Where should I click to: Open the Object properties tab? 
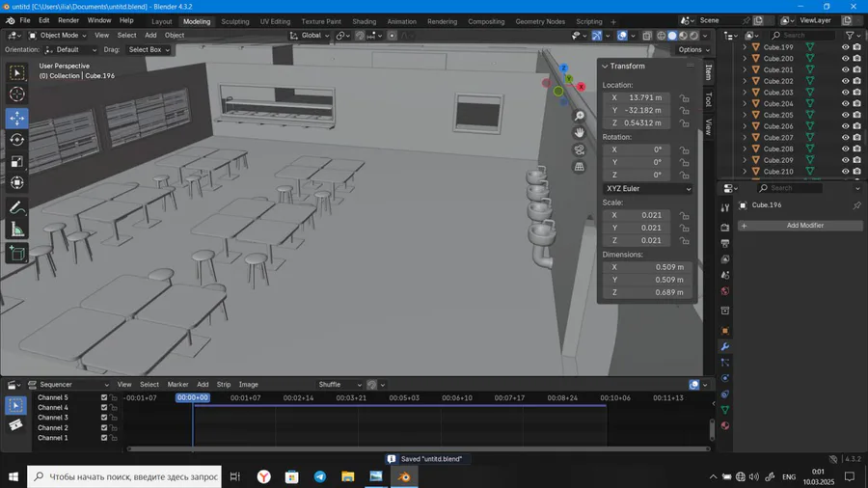(x=725, y=331)
